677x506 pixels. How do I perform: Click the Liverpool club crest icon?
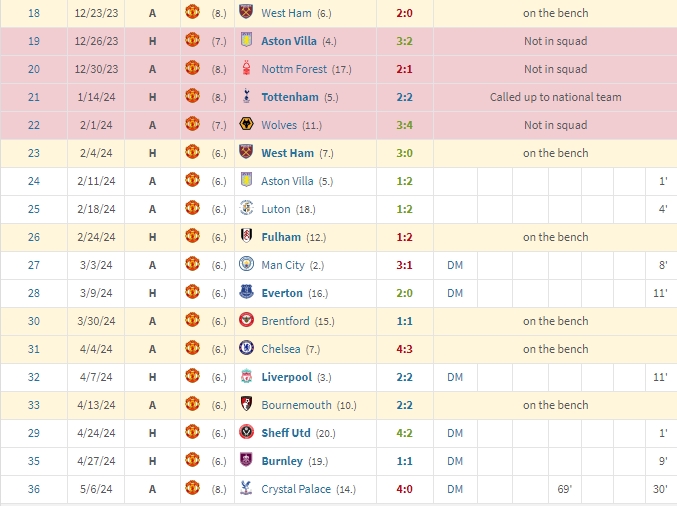click(246, 376)
